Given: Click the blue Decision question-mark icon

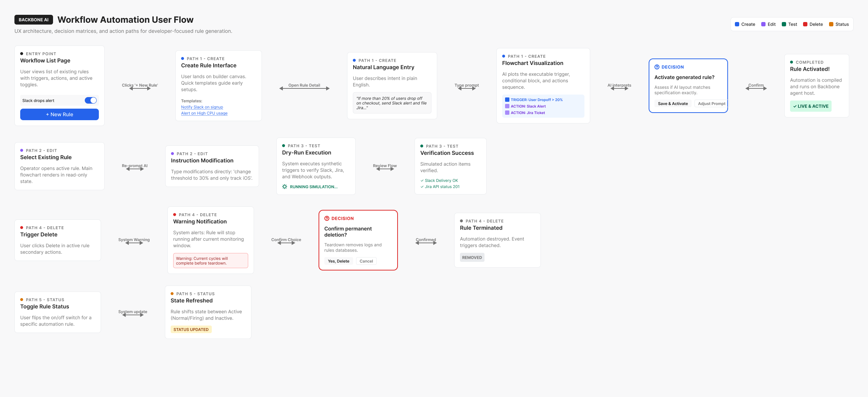Looking at the screenshot, I should click(657, 67).
